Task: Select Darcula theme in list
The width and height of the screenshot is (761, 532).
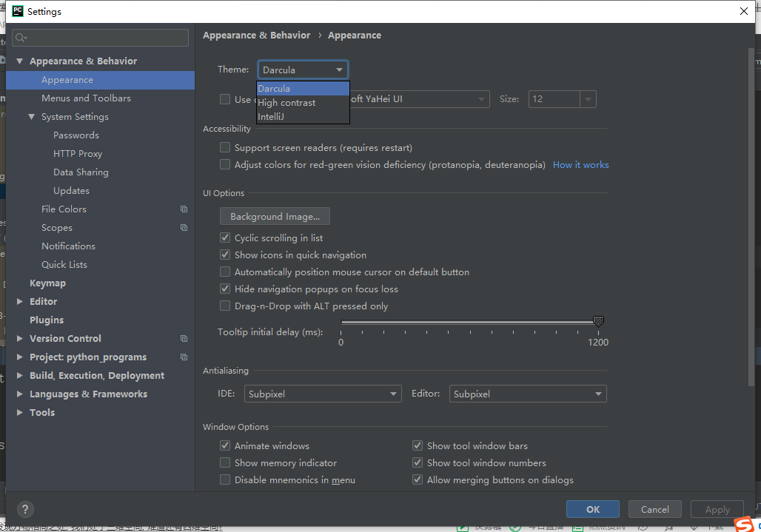Action: pos(303,88)
